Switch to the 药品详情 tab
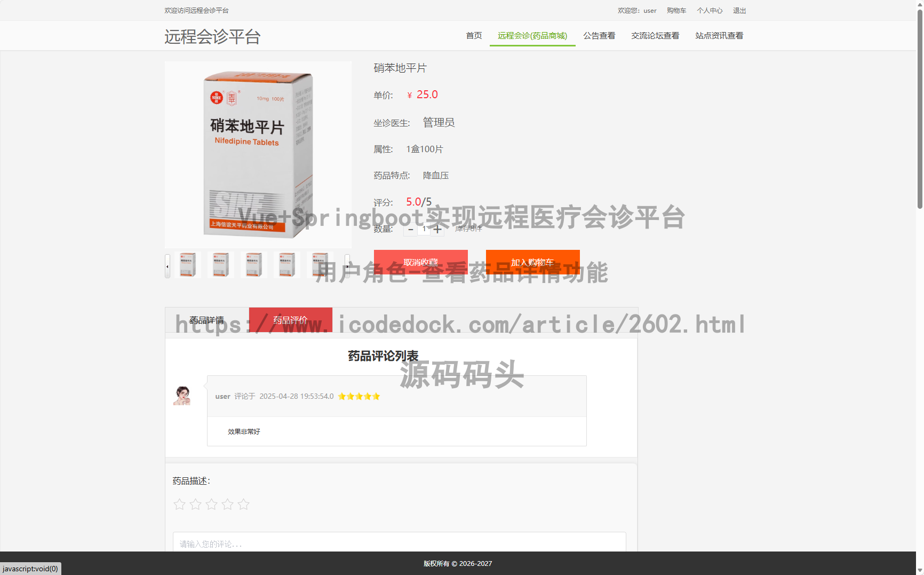This screenshot has width=924, height=575. click(207, 320)
